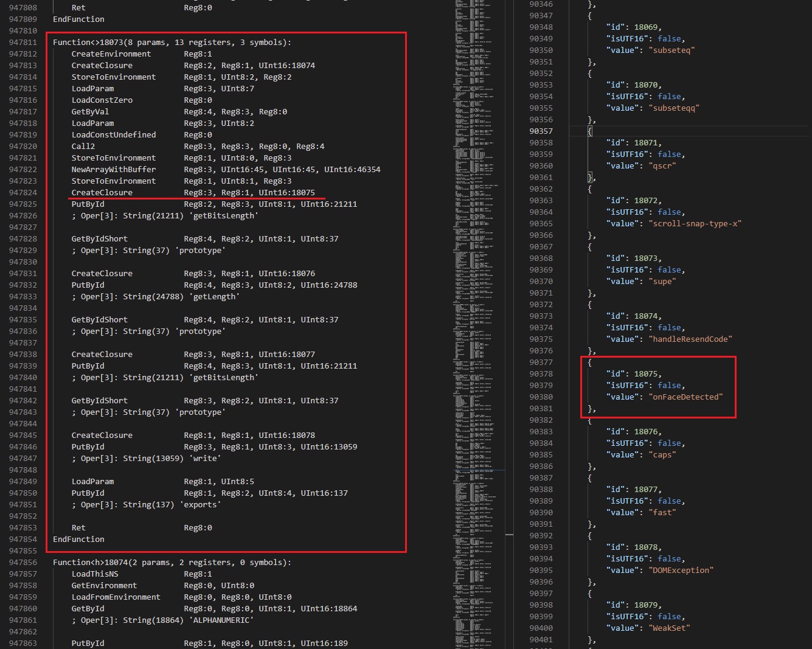The width and height of the screenshot is (812, 649).
Task: Click EndFunction on line 947854
Action: click(x=78, y=540)
